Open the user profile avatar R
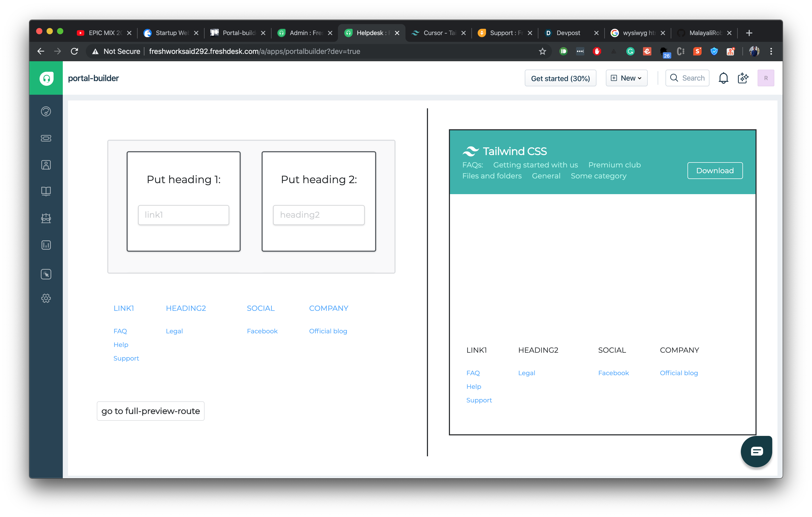Image resolution: width=812 pixels, height=517 pixels. (765, 78)
